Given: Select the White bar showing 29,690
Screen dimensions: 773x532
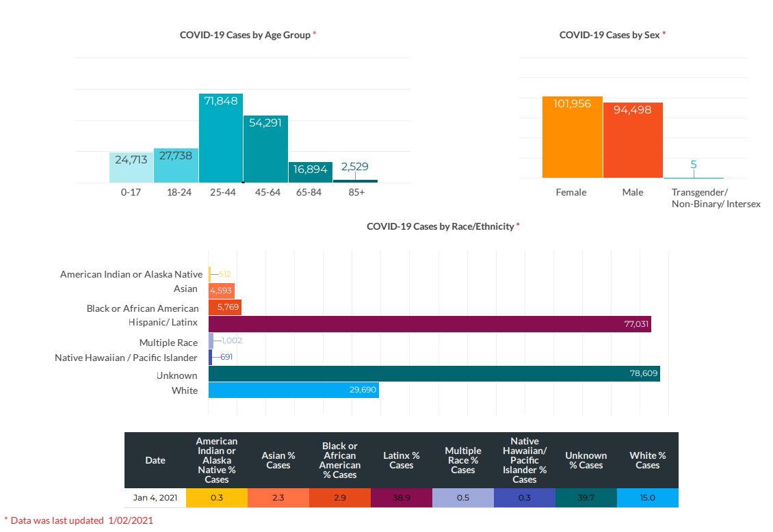Looking at the screenshot, I should coord(293,390).
